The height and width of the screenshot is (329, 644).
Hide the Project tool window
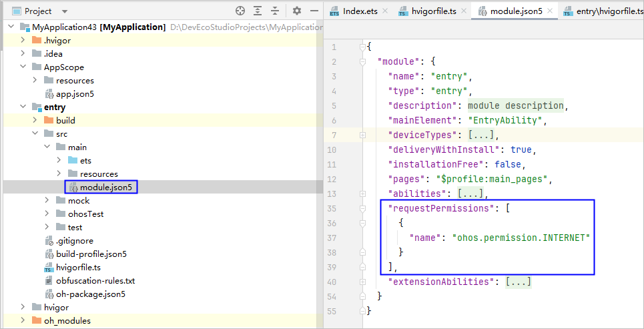coord(314,11)
